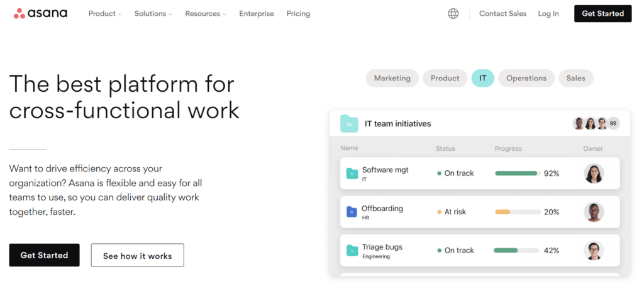The width and height of the screenshot is (644, 296).
Task: Open the language globe icon
Action: click(x=453, y=14)
